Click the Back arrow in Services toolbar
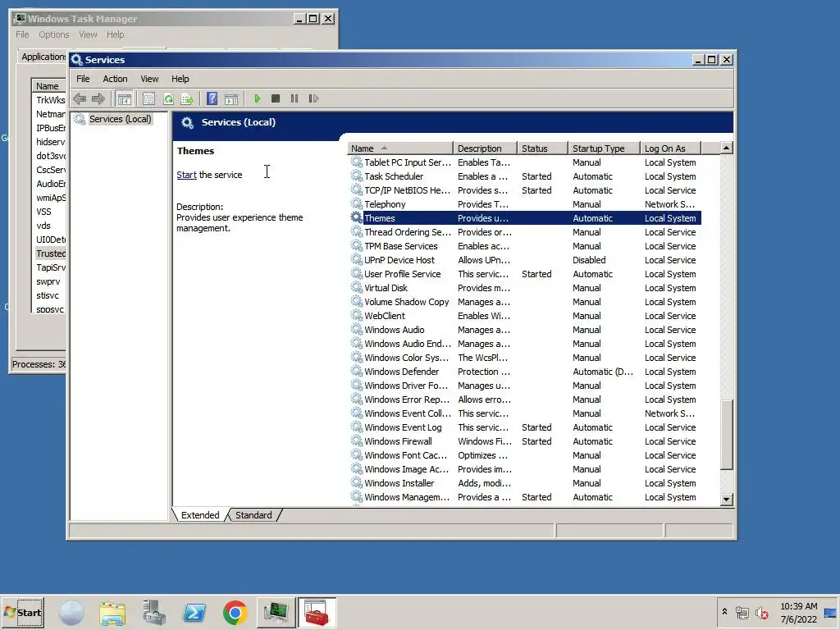The image size is (840, 630). pyautogui.click(x=80, y=98)
